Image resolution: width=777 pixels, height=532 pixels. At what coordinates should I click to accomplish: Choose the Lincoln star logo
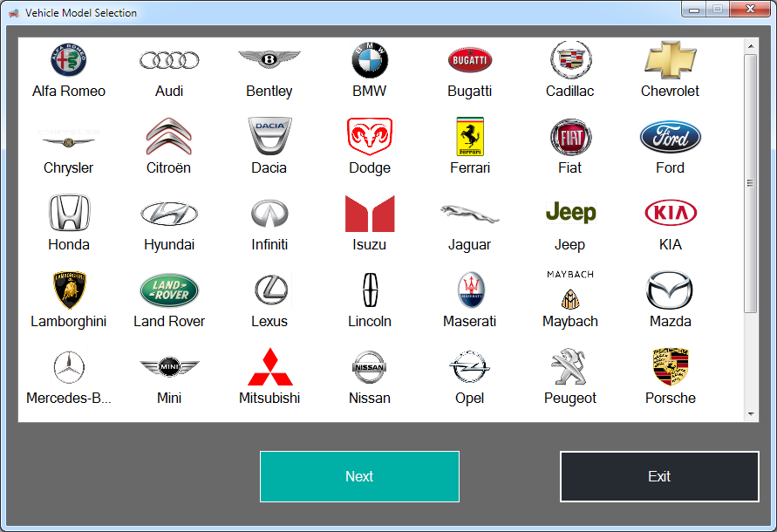(370, 290)
